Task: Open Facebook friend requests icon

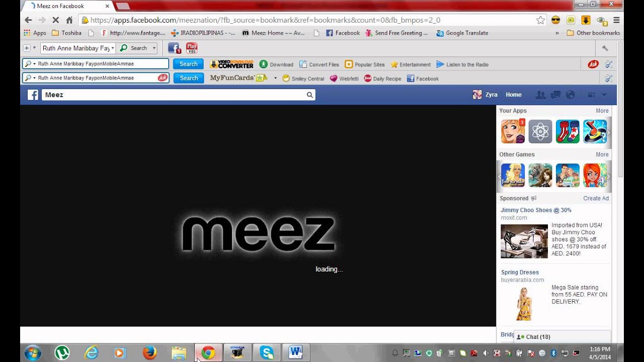Action: click(541, 95)
